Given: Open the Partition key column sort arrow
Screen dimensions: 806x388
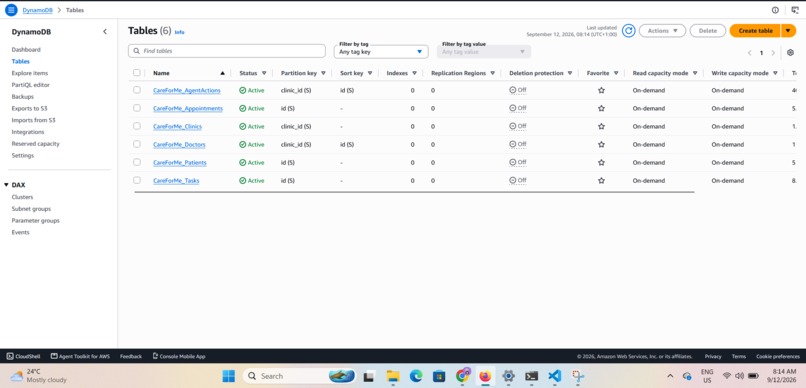Looking at the screenshot, I should (x=323, y=73).
